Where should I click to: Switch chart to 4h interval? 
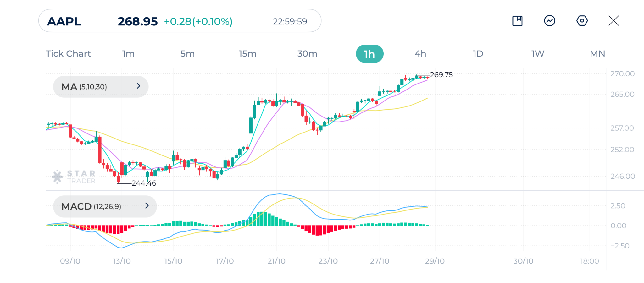420,54
